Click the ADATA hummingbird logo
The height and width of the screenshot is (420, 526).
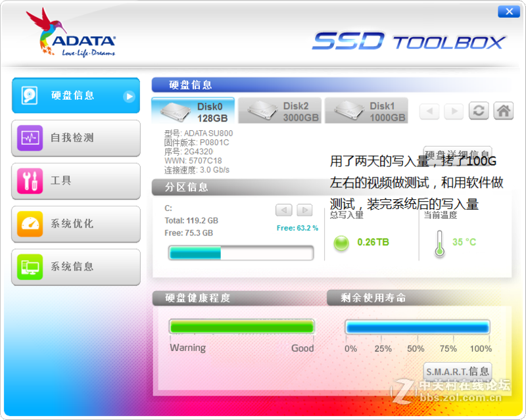click(71, 33)
